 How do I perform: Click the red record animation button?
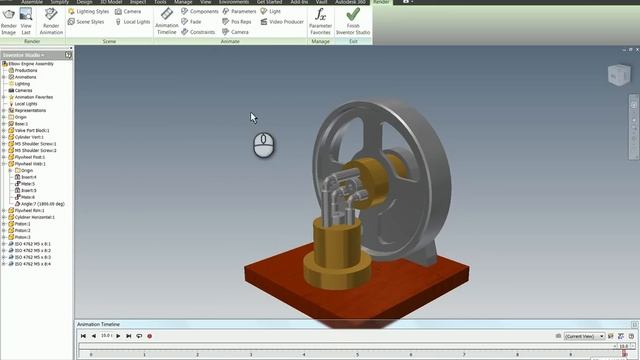pyautogui.click(x=150, y=336)
